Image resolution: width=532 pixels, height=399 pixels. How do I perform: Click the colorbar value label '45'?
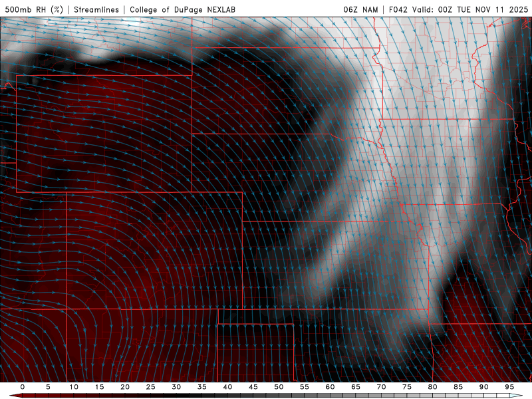coord(253,387)
